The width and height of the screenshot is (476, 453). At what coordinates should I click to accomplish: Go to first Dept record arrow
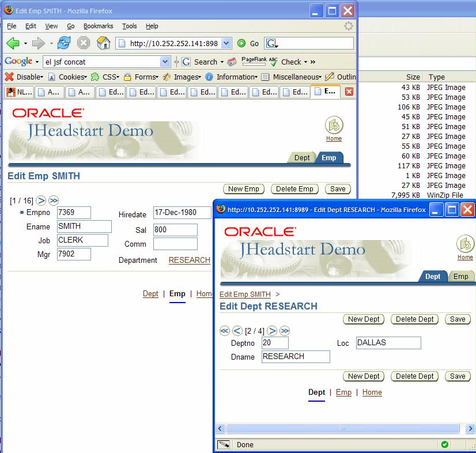click(x=225, y=331)
